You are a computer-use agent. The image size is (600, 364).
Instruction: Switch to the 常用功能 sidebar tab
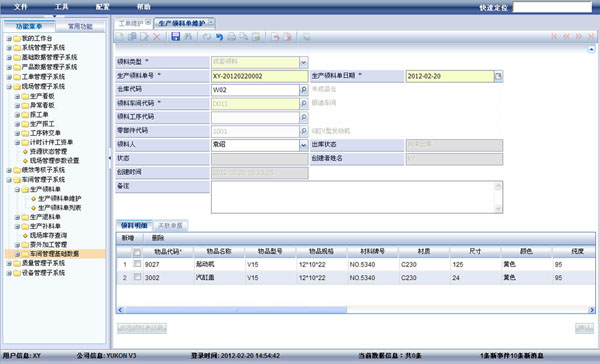click(80, 26)
